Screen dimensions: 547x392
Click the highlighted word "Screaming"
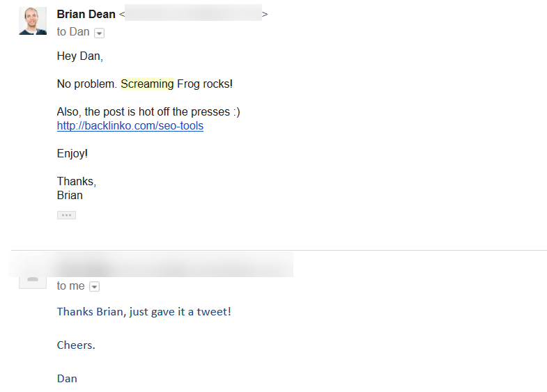[147, 84]
